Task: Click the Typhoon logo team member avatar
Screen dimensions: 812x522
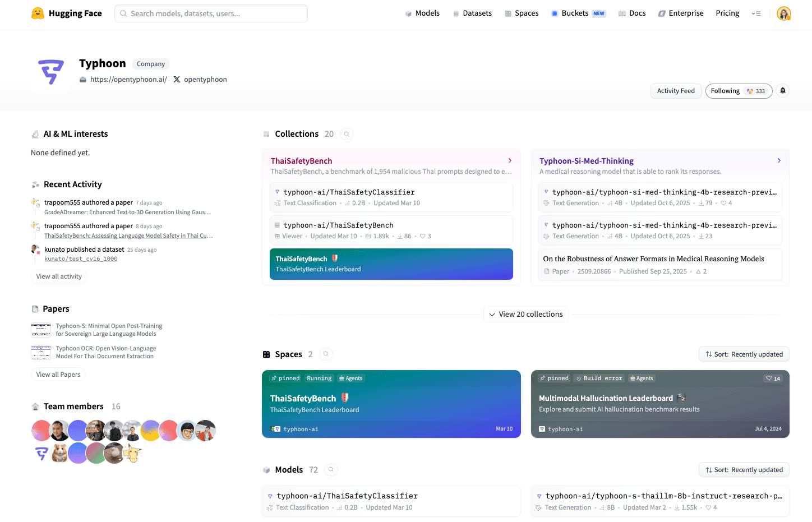Action: pos(41,452)
